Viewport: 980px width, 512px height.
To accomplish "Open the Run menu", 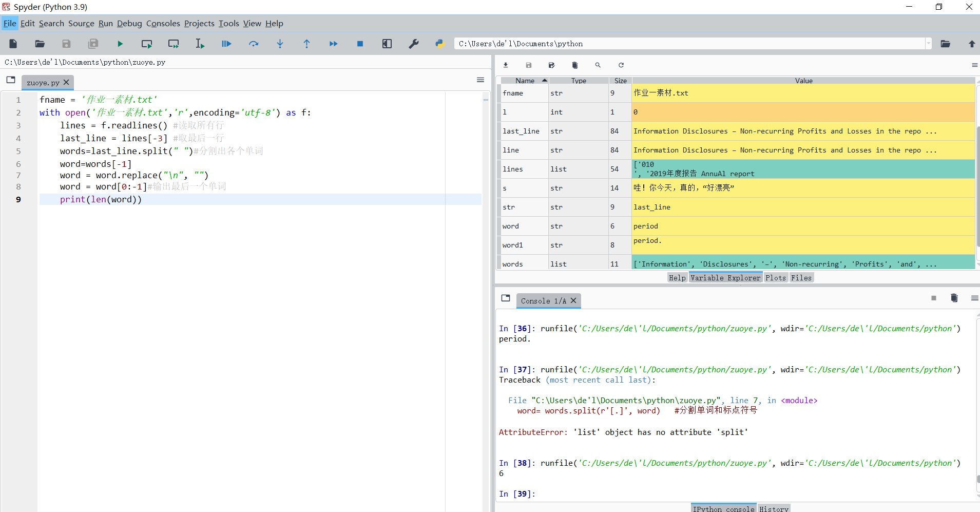I will pos(106,23).
